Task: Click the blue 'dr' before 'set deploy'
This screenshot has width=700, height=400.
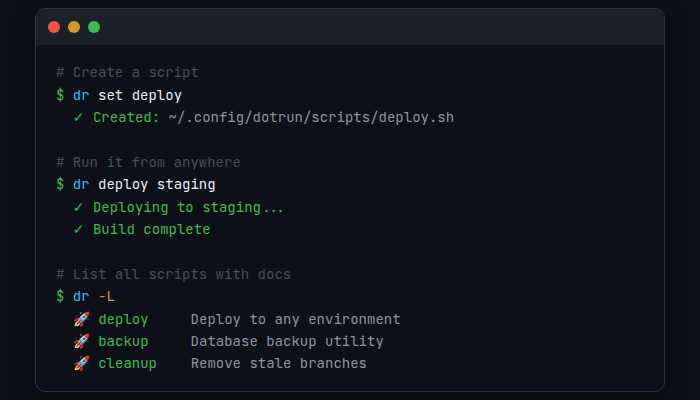Action: [81, 95]
